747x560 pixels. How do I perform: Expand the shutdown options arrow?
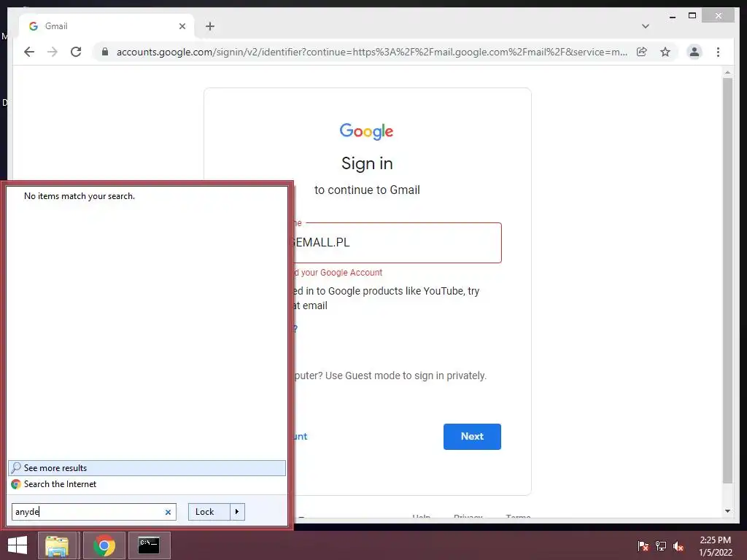[237, 512]
